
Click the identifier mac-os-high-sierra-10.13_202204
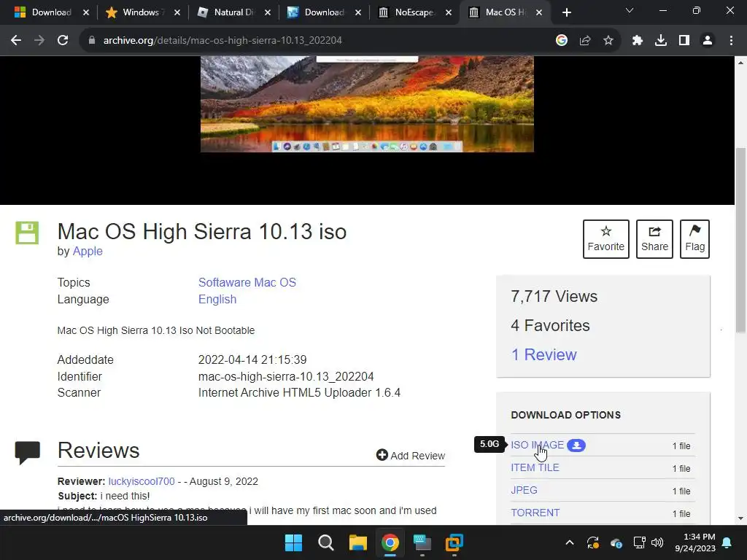click(286, 377)
